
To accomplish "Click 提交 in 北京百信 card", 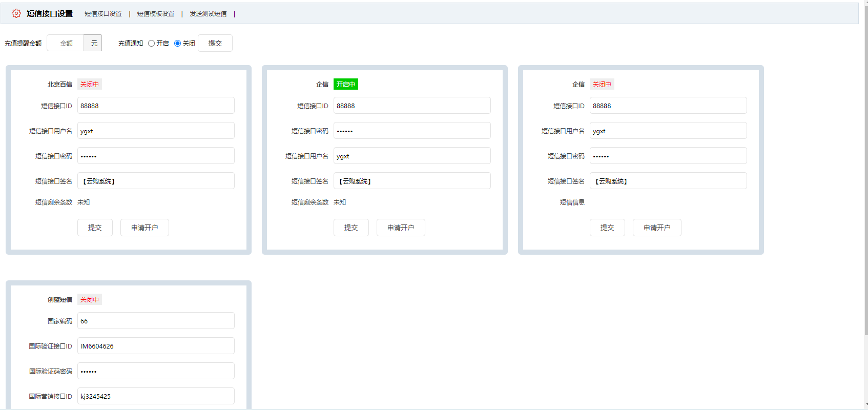I will coord(95,228).
